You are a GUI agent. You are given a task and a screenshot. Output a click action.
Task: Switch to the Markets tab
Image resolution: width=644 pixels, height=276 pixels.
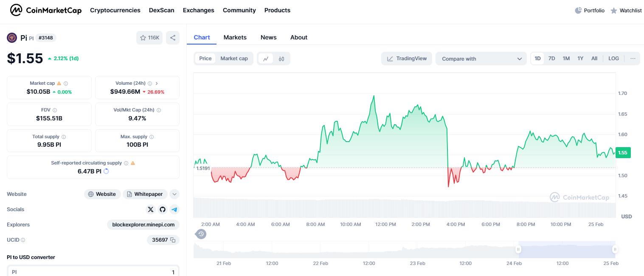point(235,37)
